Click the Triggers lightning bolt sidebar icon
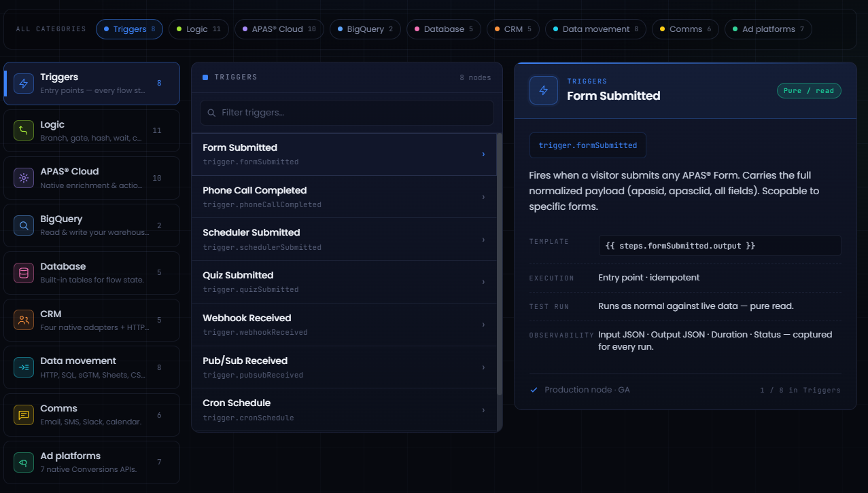The width and height of the screenshot is (868, 493). tap(24, 84)
